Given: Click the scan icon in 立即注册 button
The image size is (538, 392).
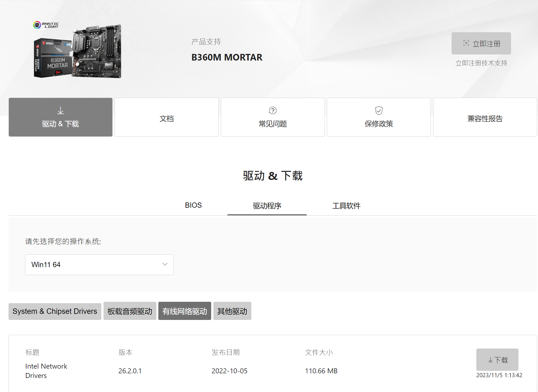Looking at the screenshot, I should [466, 43].
